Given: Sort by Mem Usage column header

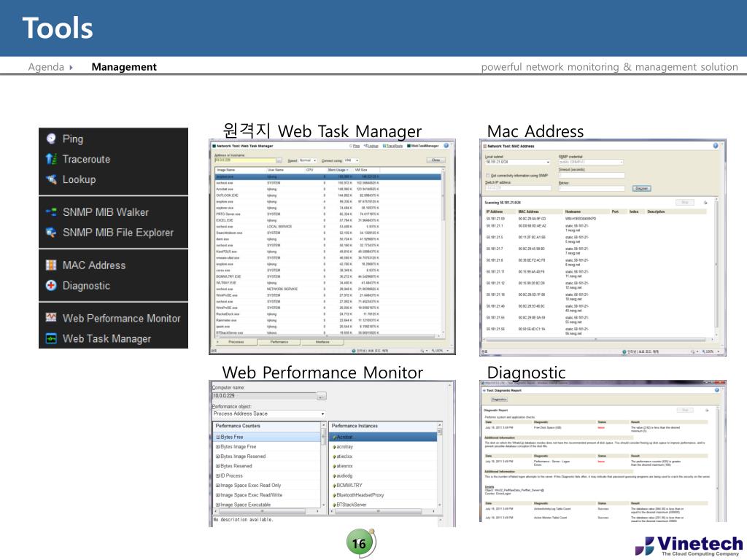Looking at the screenshot, I should coord(339,170).
